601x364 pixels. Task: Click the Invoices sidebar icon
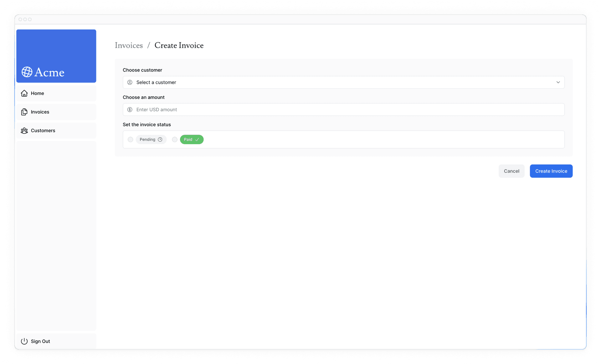[x=24, y=111]
